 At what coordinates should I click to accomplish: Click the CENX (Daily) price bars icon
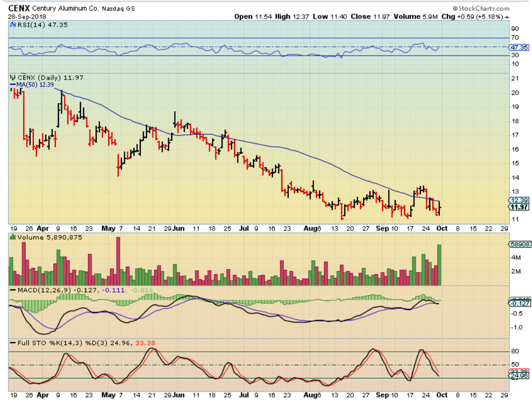click(13, 77)
